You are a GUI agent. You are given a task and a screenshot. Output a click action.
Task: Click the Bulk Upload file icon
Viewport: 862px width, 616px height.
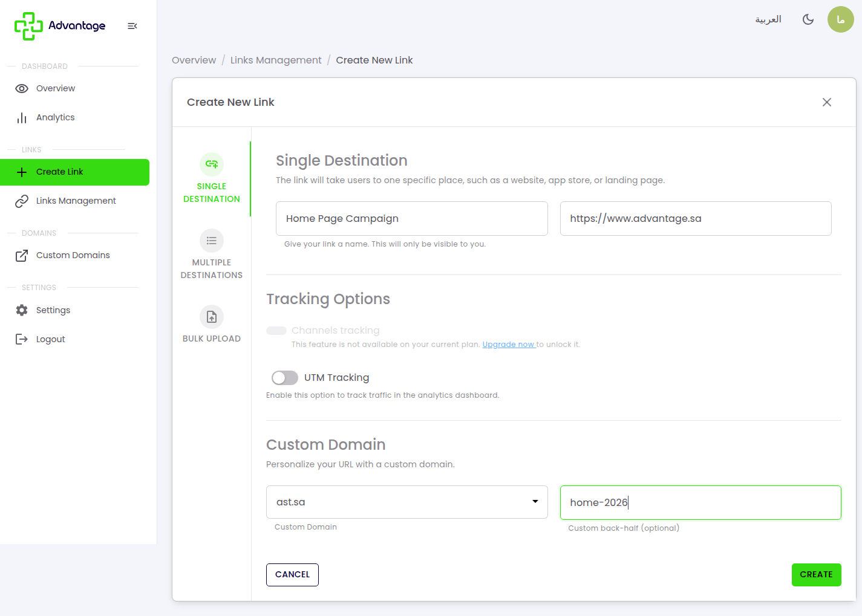point(212,317)
